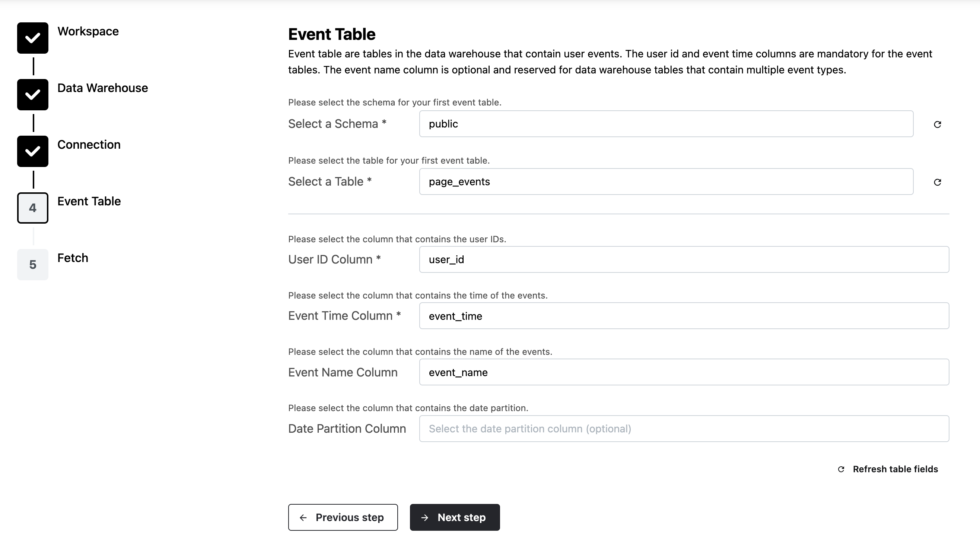Screen dimensions: 980x533
Task: Open the Select a Schema dropdown
Action: point(666,124)
